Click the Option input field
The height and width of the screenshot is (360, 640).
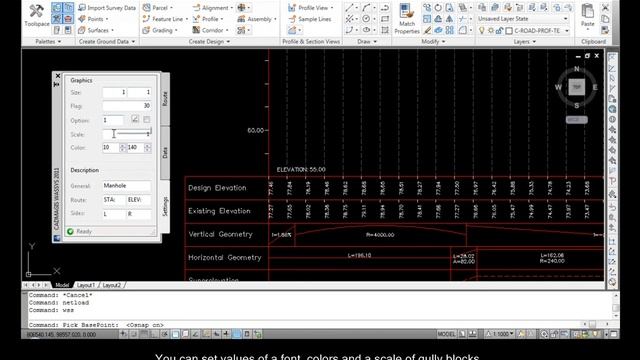pos(113,120)
